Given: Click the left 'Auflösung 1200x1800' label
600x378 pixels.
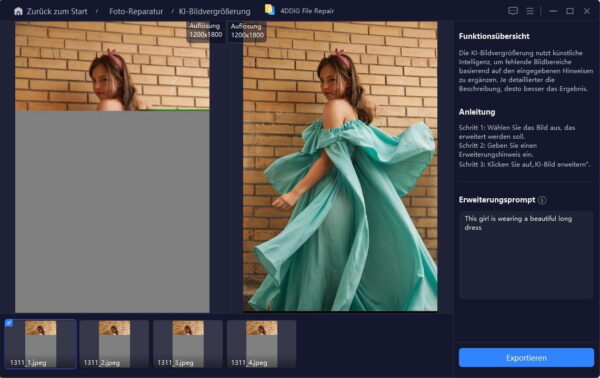Looking at the screenshot, I should coord(205,30).
